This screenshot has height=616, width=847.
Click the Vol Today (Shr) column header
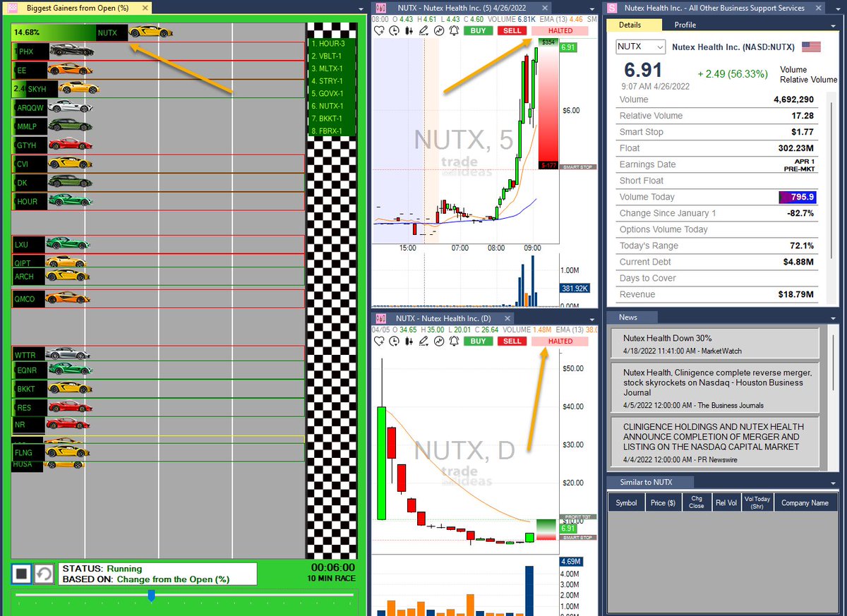[757, 503]
